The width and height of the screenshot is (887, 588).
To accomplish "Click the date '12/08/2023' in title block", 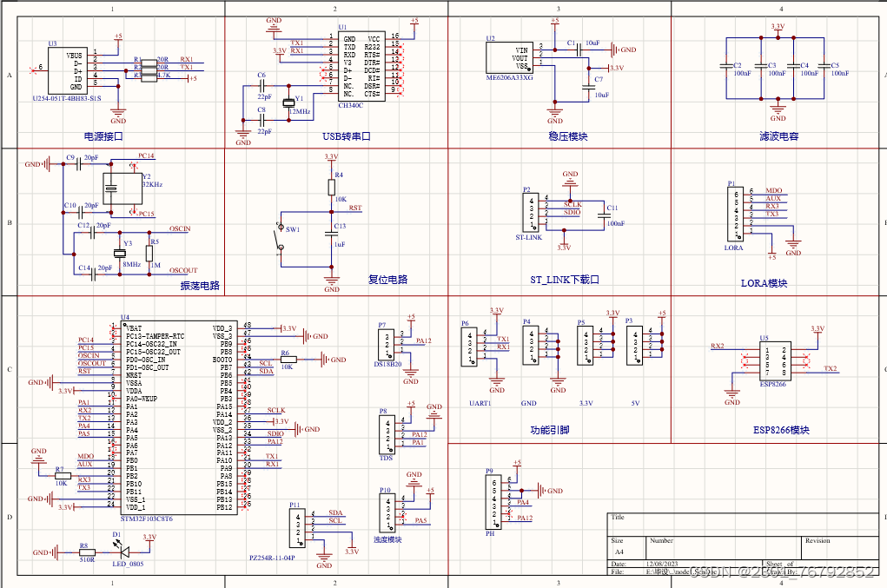I will point(662,564).
